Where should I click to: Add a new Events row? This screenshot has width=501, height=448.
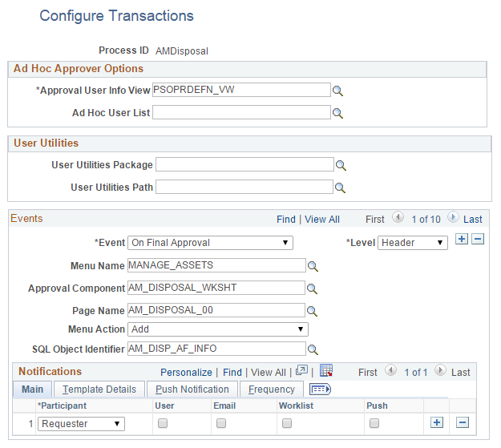point(462,239)
